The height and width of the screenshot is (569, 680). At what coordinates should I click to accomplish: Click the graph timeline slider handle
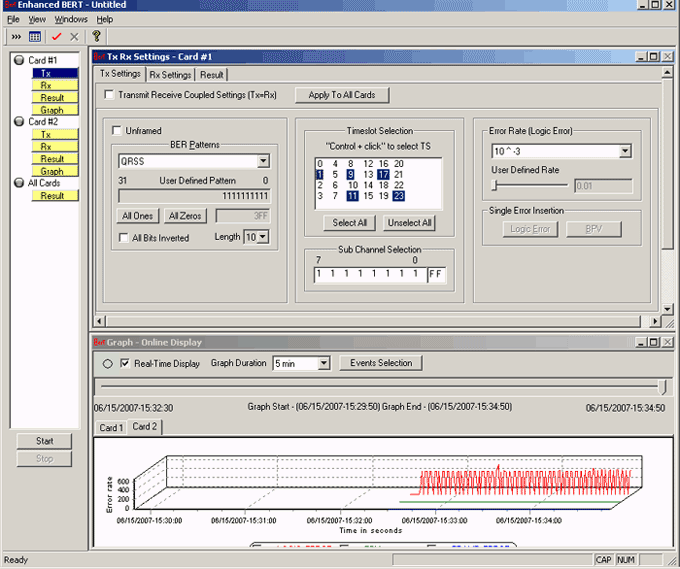coord(662,386)
